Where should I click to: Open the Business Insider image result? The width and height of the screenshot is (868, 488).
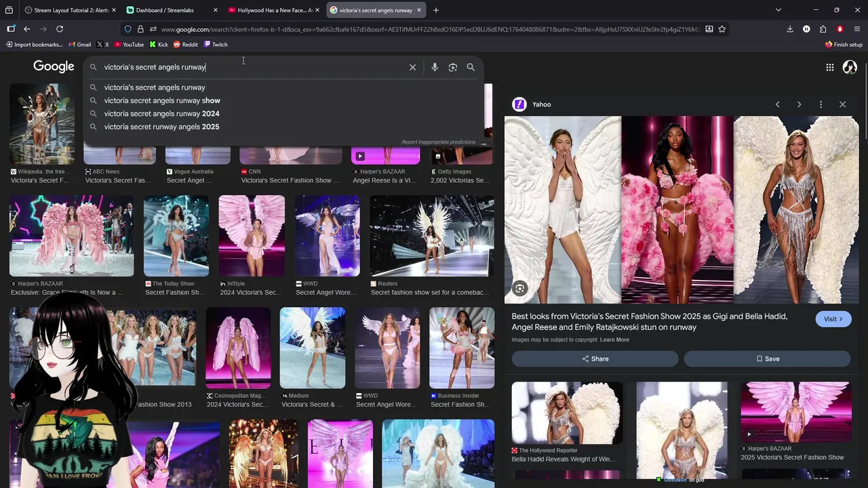tap(462, 348)
